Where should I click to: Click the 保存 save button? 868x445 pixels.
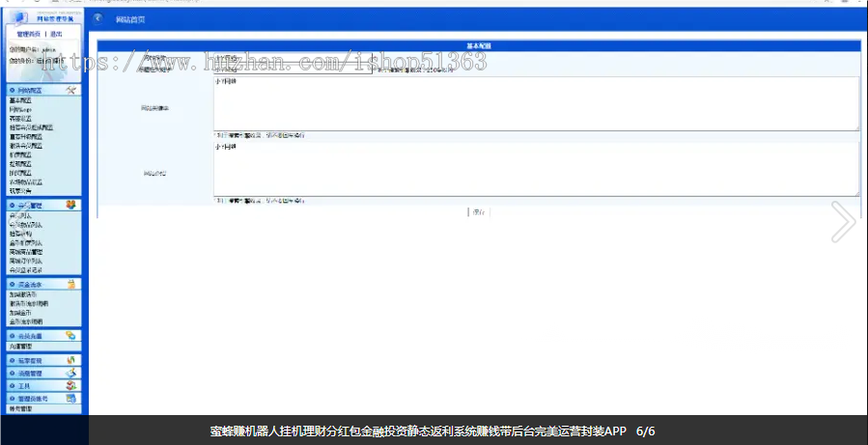click(x=479, y=212)
